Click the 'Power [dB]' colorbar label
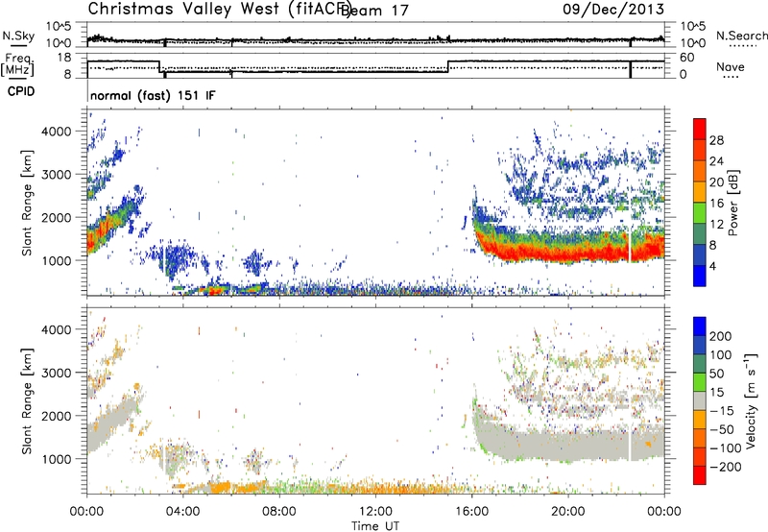This screenshot has width=768, height=532. point(732,203)
